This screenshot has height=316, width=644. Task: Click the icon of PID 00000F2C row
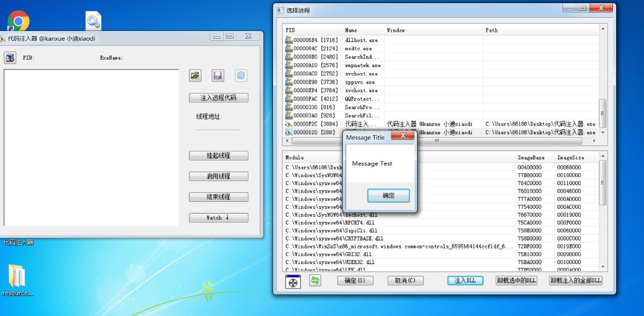tap(289, 124)
